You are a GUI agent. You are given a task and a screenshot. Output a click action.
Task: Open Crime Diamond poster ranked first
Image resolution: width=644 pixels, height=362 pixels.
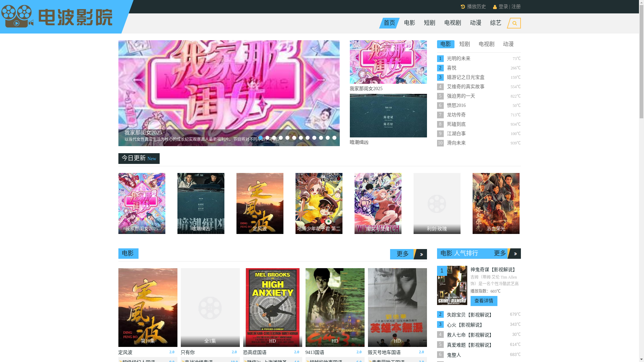[x=452, y=285]
